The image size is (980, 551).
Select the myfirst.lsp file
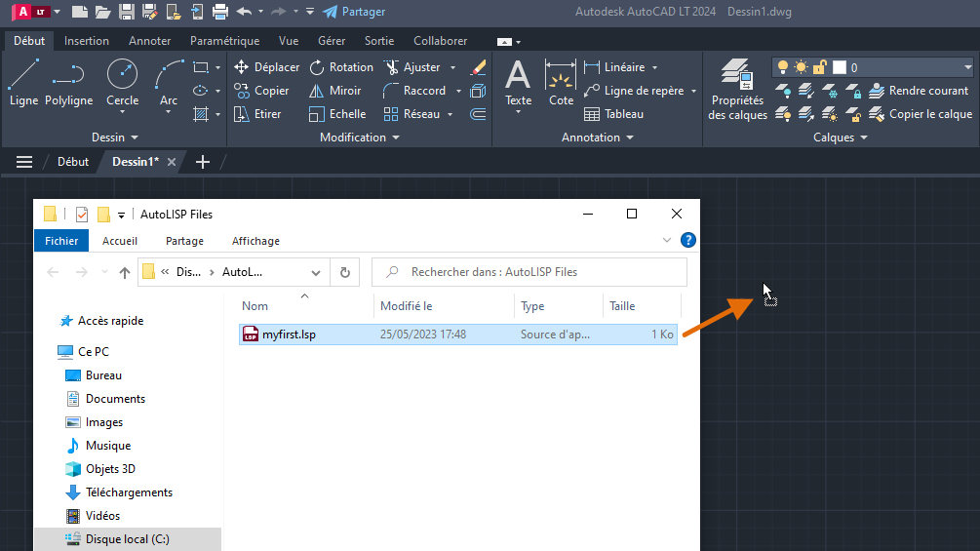tap(458, 335)
